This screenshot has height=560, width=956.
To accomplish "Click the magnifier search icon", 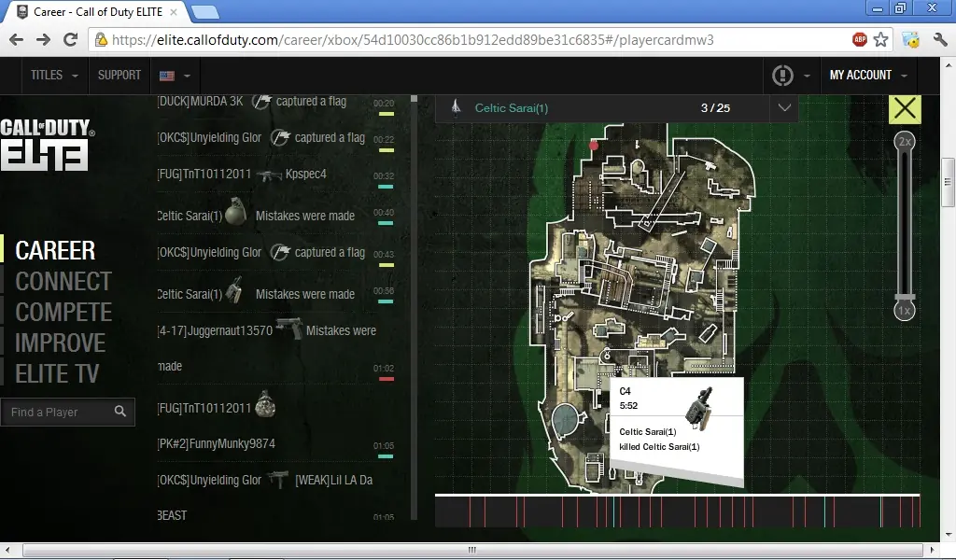I will (x=120, y=412).
